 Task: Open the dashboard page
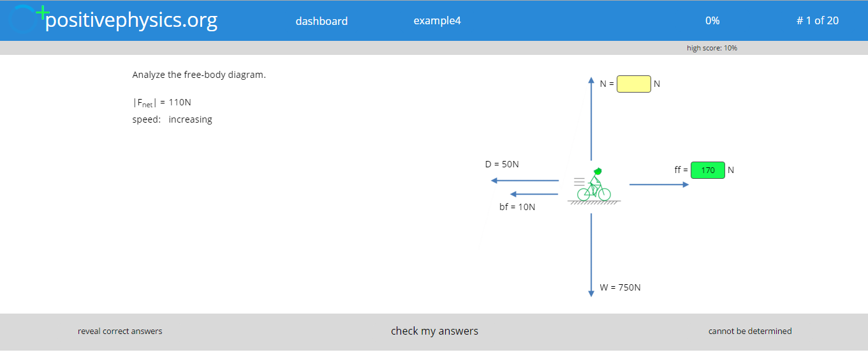(321, 21)
